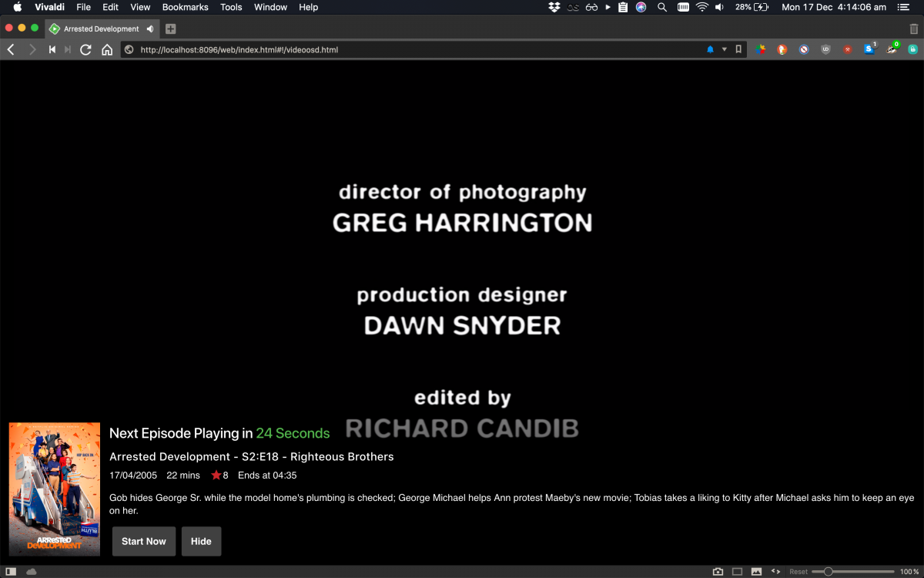Expand the address bar history dropdown
Screen dimensions: 924x578
(724, 49)
